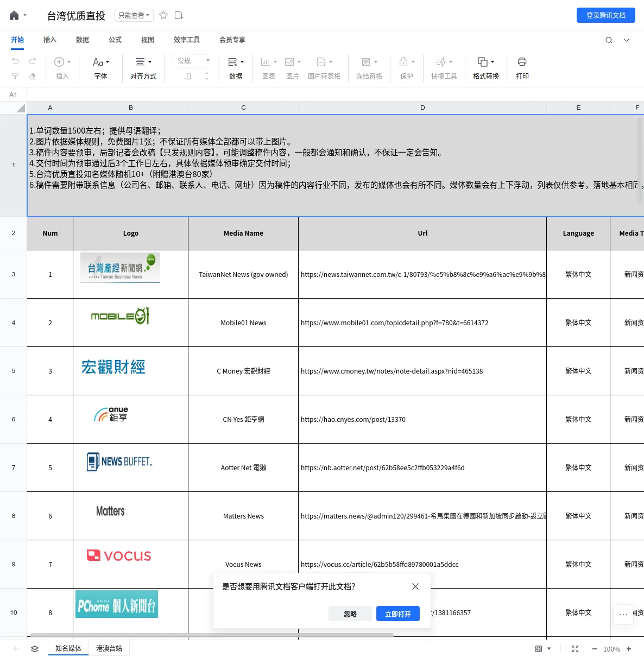Screen dimensions: 644x657
Task: Open the Format conversion (格式转换) icon
Action: tap(482, 62)
